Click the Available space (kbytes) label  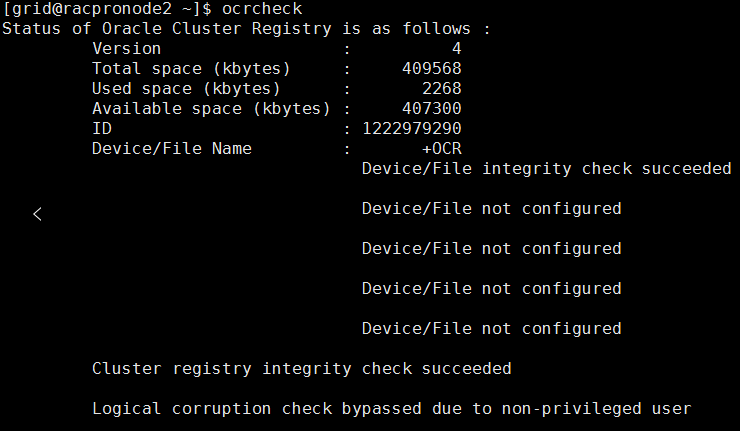211,109
